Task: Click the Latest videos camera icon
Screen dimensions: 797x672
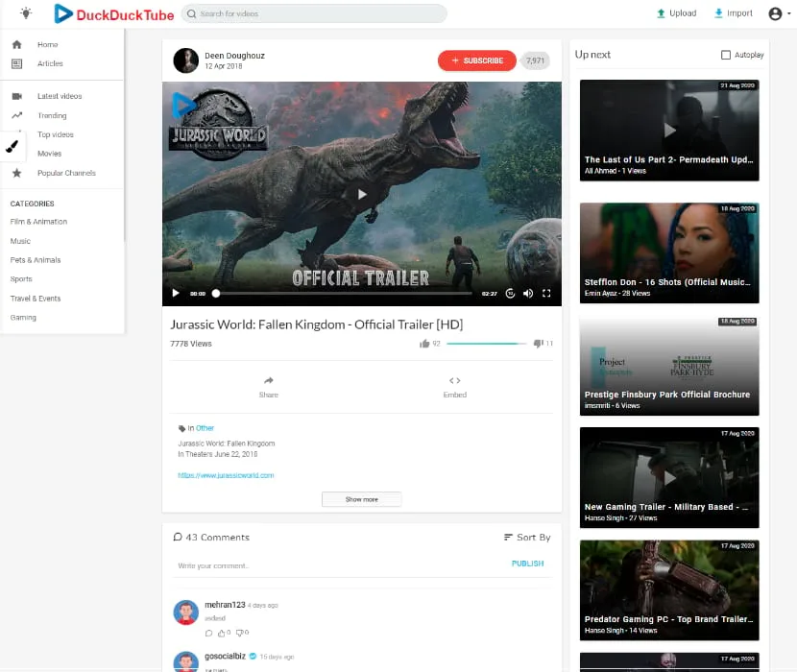Action: coord(16,96)
